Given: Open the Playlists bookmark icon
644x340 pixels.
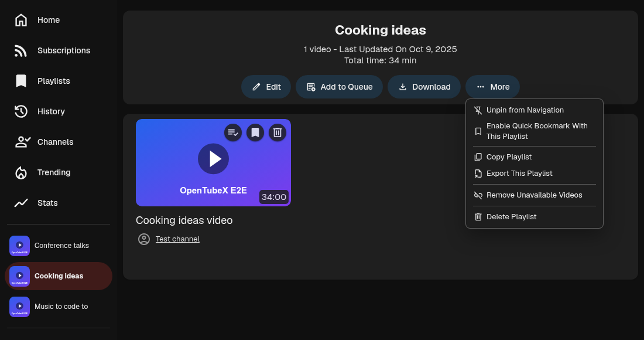Looking at the screenshot, I should click(x=21, y=81).
